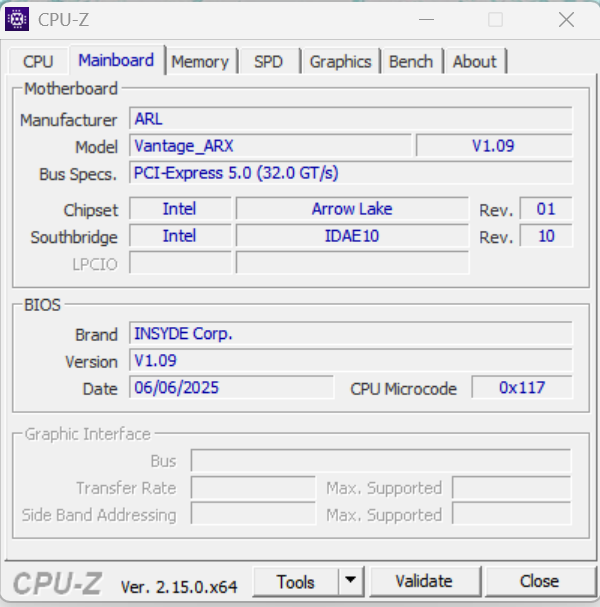Open the Graphics tab

point(341,62)
